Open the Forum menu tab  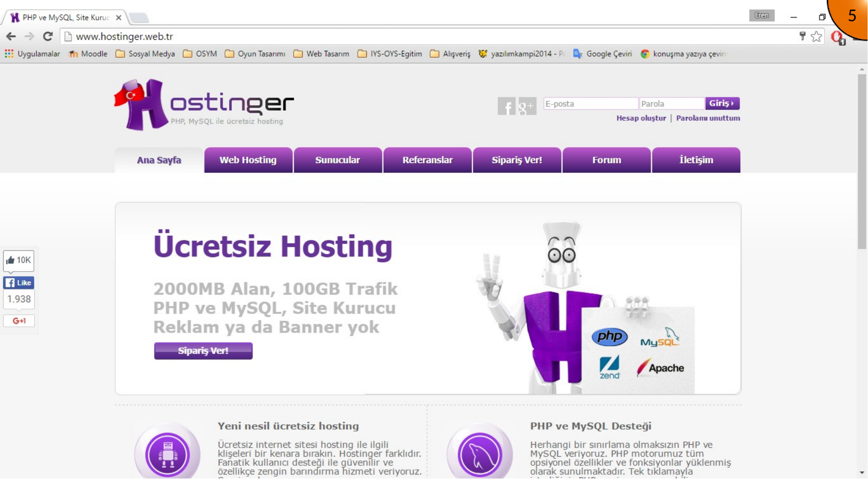606,160
